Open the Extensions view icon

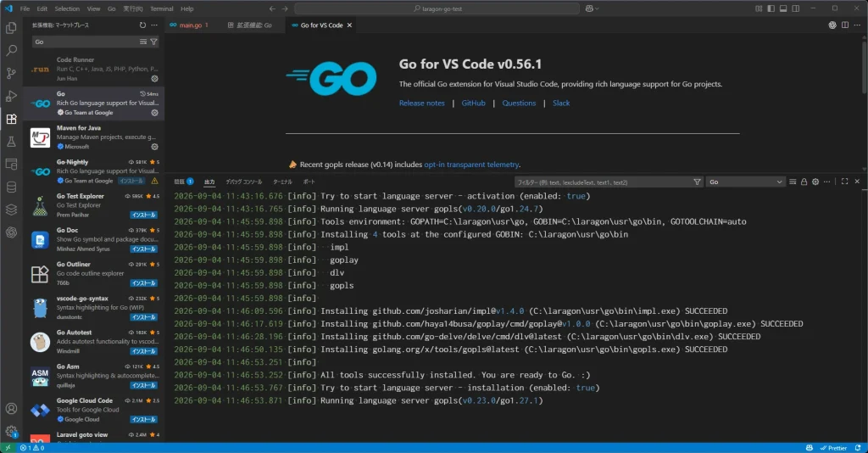[x=11, y=119]
